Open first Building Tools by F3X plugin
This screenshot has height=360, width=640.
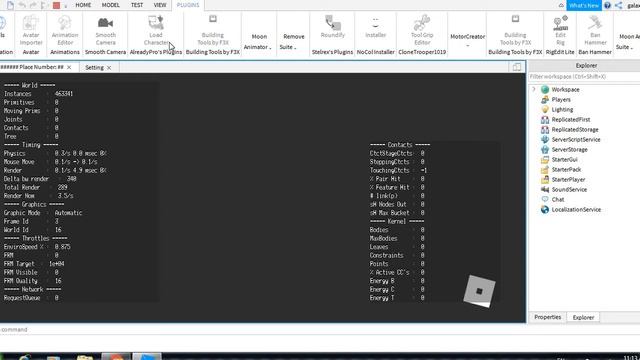(213, 31)
